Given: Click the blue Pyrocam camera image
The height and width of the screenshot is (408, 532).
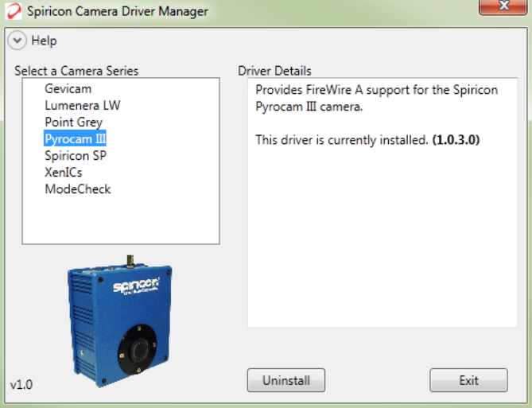Looking at the screenshot, I should [x=120, y=321].
